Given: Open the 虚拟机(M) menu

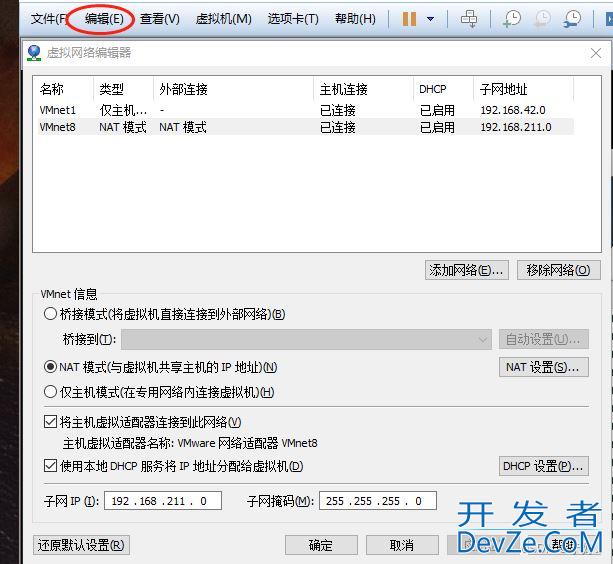Looking at the screenshot, I should pyautogui.click(x=224, y=18).
